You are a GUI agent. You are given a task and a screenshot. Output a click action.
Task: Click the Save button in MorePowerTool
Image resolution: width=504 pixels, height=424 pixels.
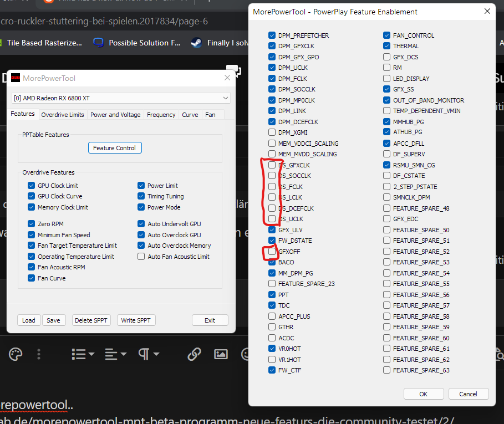click(54, 320)
